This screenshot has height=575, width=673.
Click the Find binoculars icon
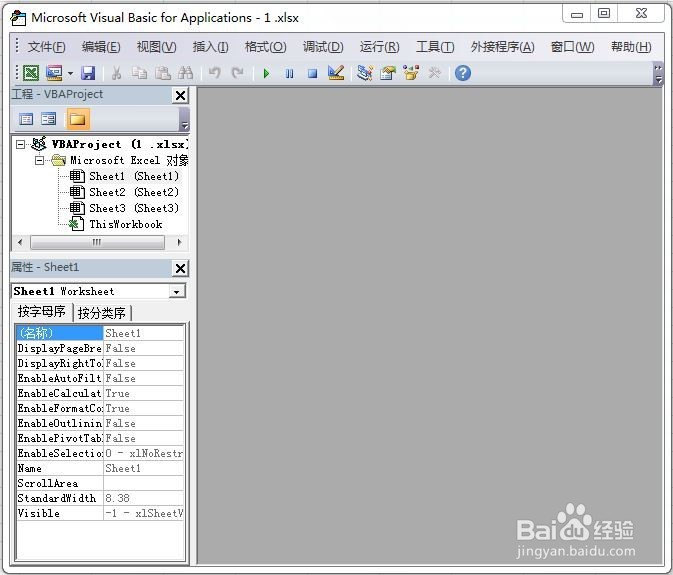tap(185, 73)
